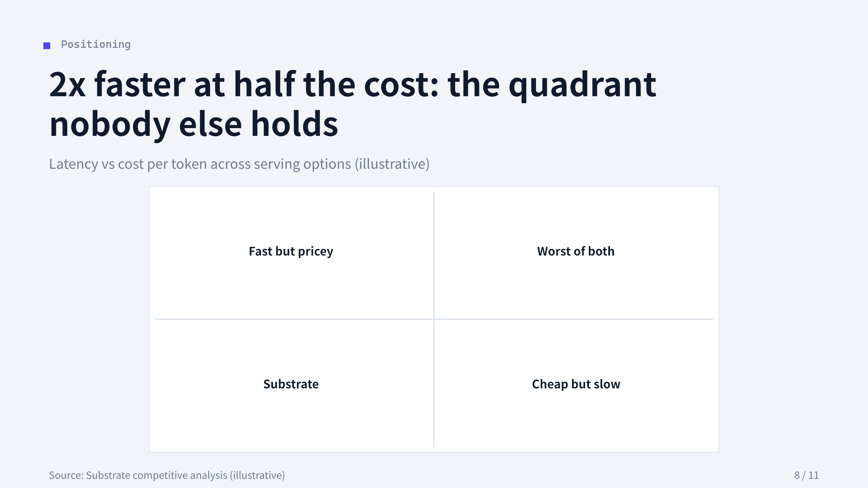Click the horizontal divider line of the quadrant chart
This screenshot has width=868, height=488.
click(292, 319)
